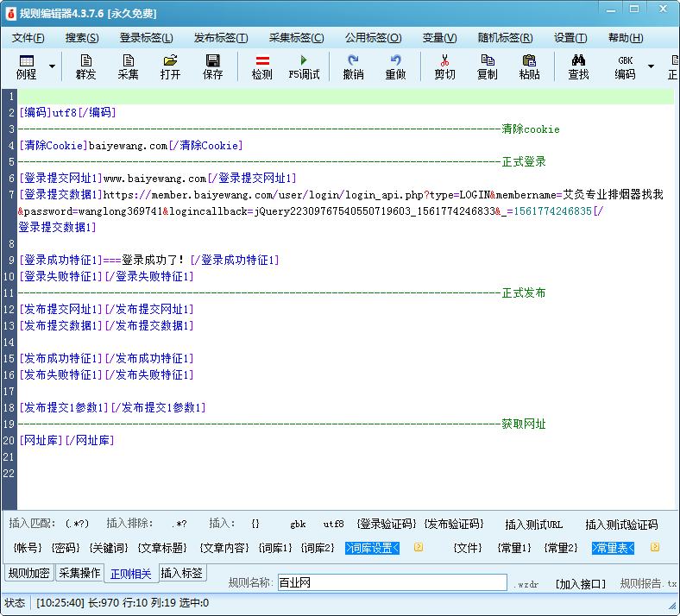Click the 群发 toolbar icon
680x616 pixels.
click(85, 66)
